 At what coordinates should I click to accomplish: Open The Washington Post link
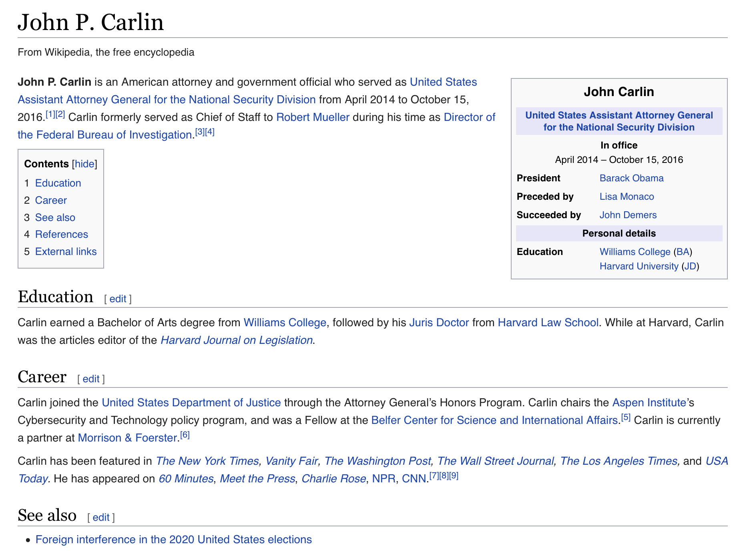[x=378, y=461]
